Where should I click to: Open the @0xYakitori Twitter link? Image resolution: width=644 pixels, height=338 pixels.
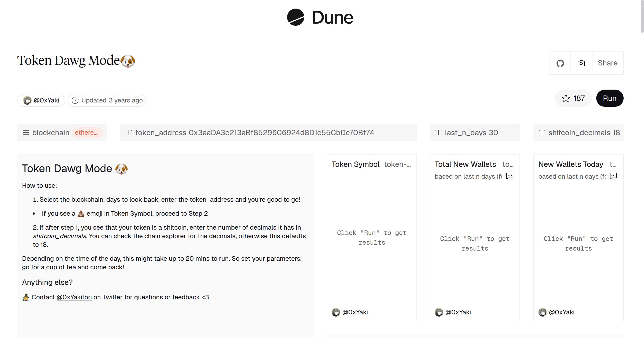tap(74, 297)
